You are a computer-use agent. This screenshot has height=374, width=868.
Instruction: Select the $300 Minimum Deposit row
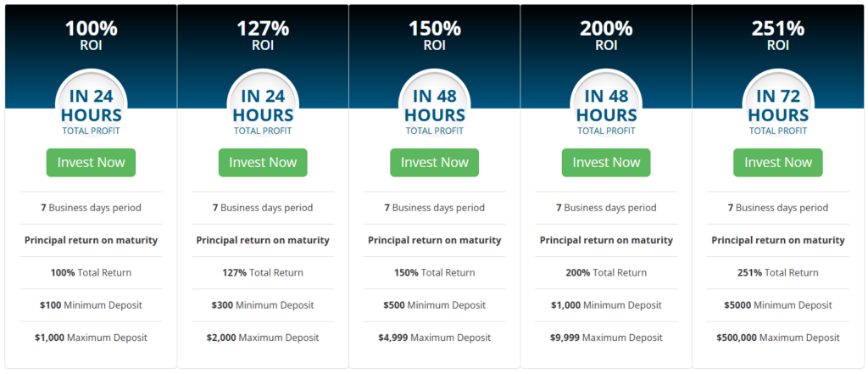(263, 305)
